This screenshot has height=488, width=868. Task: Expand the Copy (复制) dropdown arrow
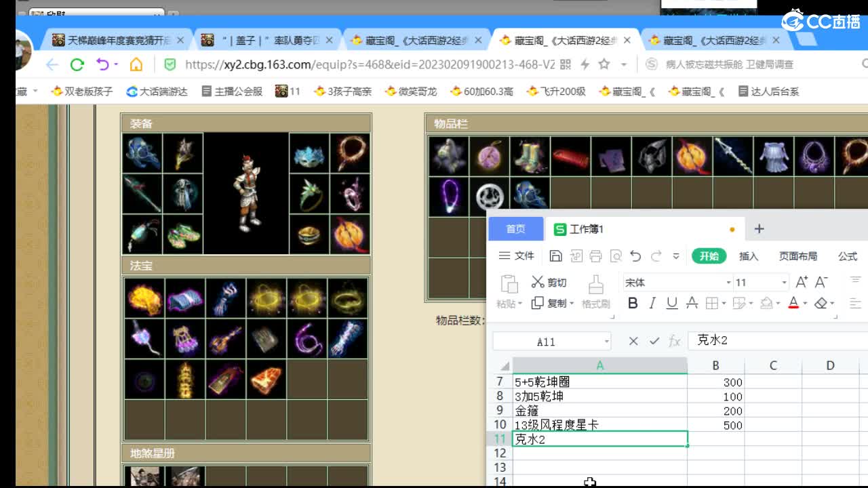tap(572, 304)
